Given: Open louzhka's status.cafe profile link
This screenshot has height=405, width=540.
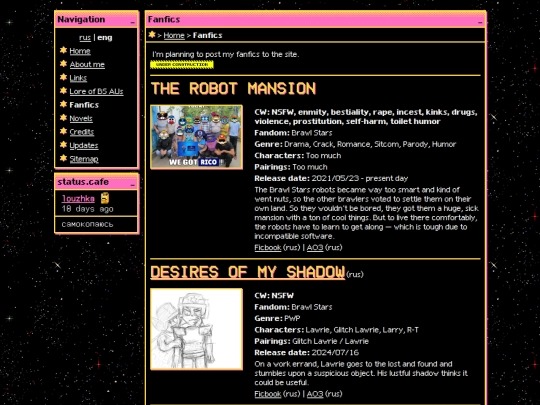Looking at the screenshot, I should 78,198.
